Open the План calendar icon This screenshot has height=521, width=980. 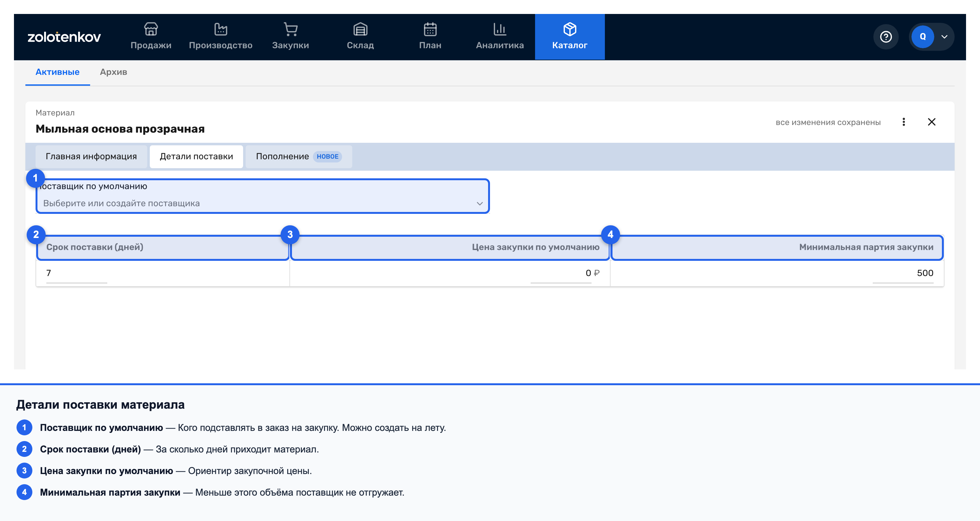430,29
